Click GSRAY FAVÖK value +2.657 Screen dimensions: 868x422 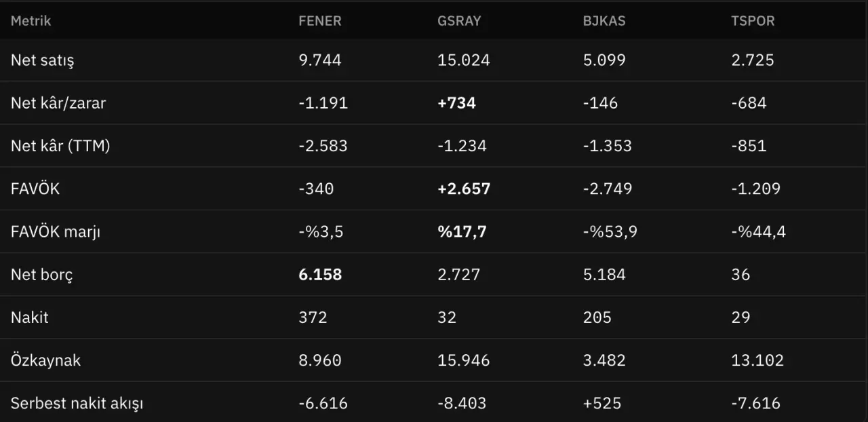(x=464, y=189)
